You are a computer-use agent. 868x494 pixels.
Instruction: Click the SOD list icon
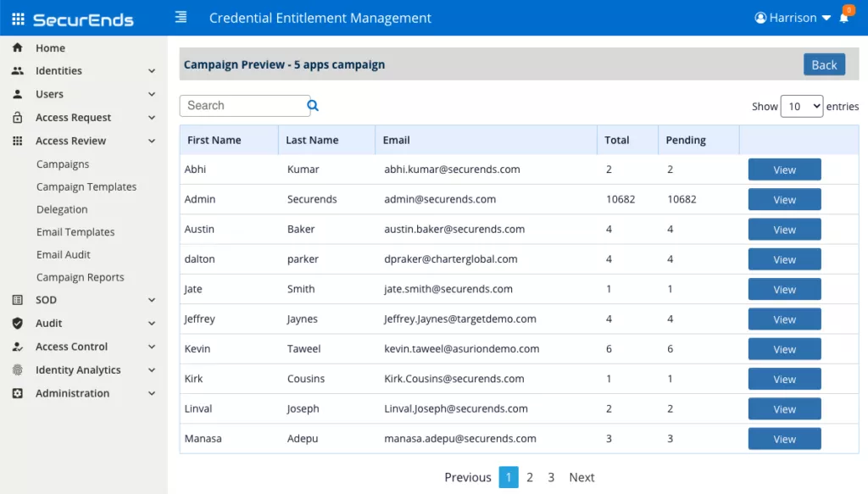pos(18,300)
